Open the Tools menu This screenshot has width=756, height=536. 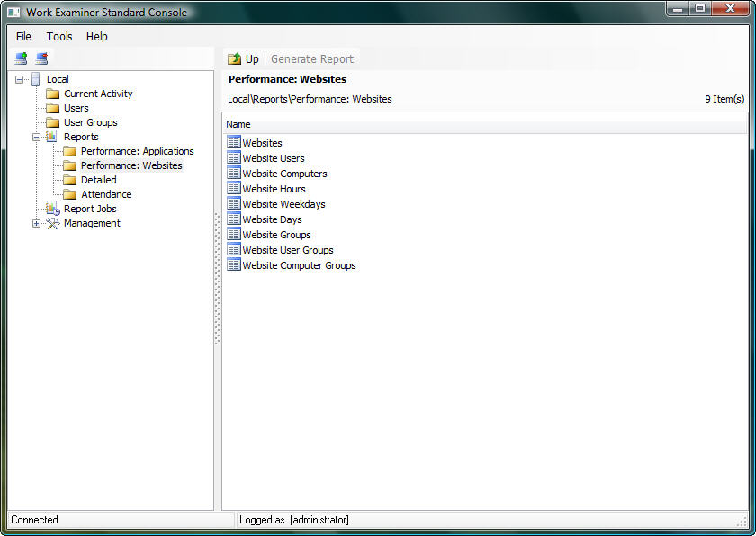coord(59,37)
